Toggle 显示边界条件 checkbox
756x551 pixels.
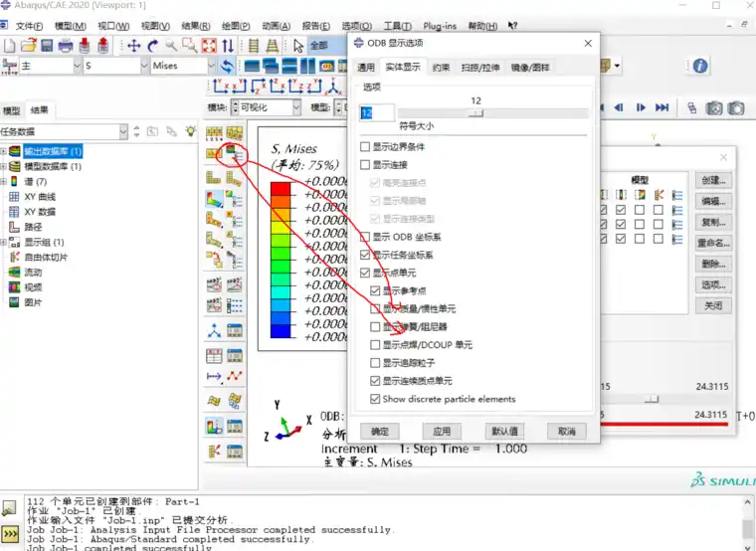[x=365, y=146]
